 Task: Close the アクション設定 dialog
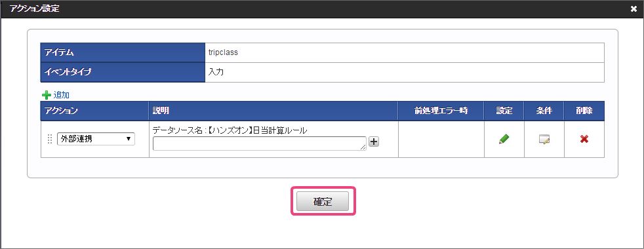(x=634, y=9)
